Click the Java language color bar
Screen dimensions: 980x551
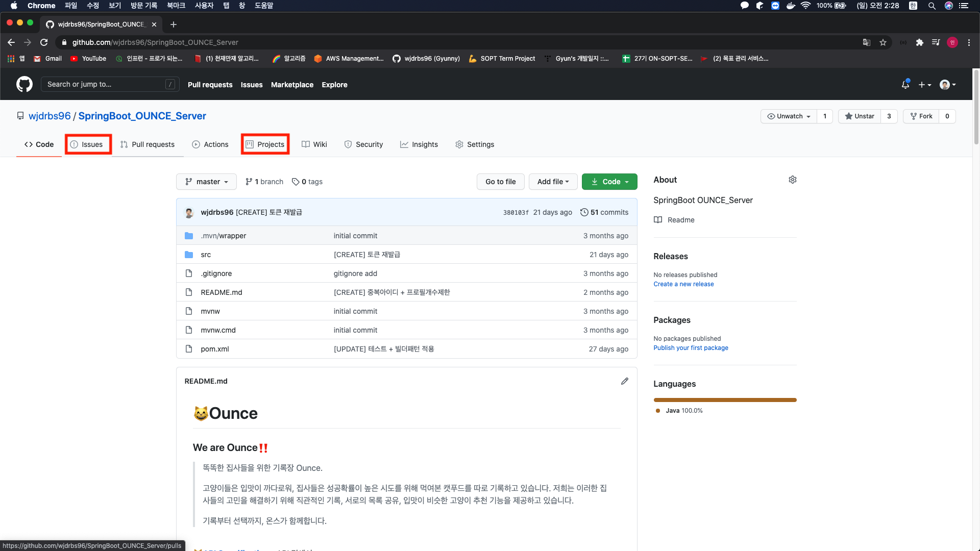coord(725,400)
